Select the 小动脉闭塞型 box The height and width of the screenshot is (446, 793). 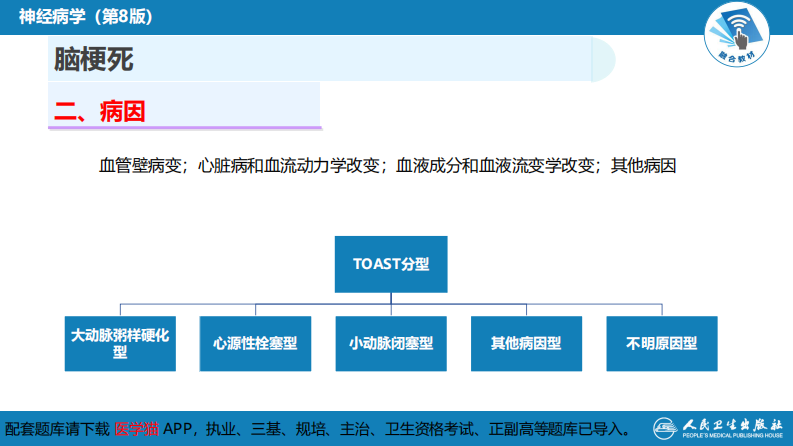pos(391,343)
